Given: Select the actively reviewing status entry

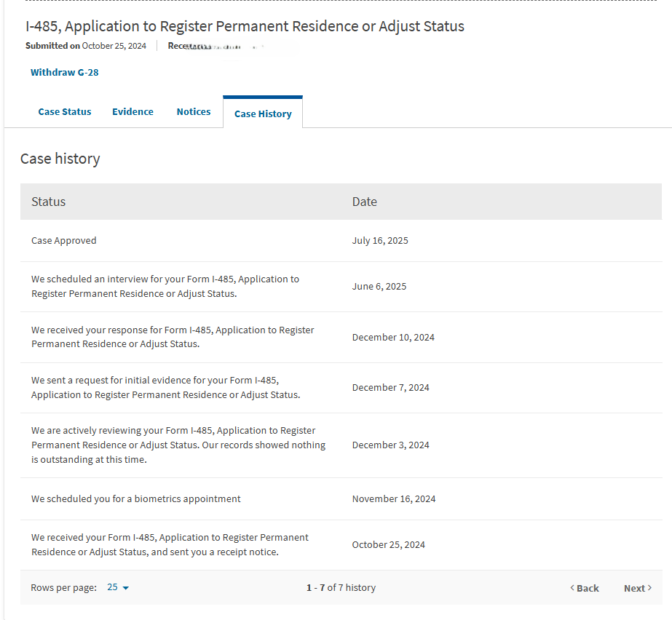Looking at the screenshot, I should pyautogui.click(x=178, y=445).
